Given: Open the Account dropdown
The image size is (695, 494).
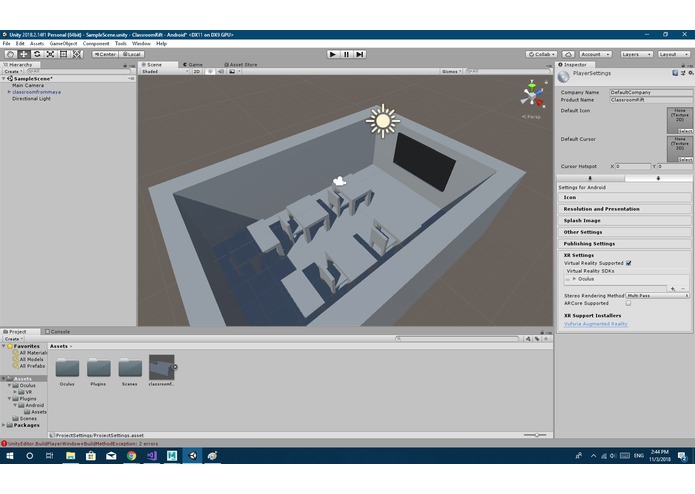Looking at the screenshot, I should [595, 54].
